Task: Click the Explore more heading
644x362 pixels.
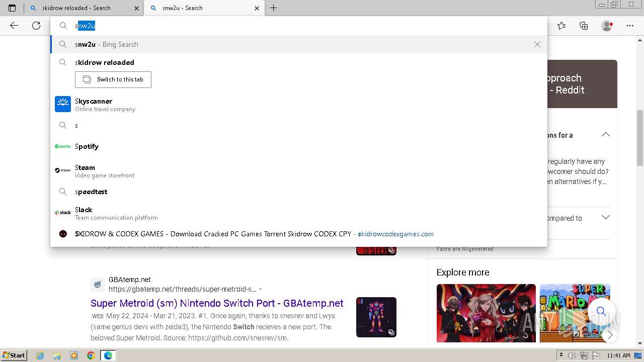Action: coord(463,273)
